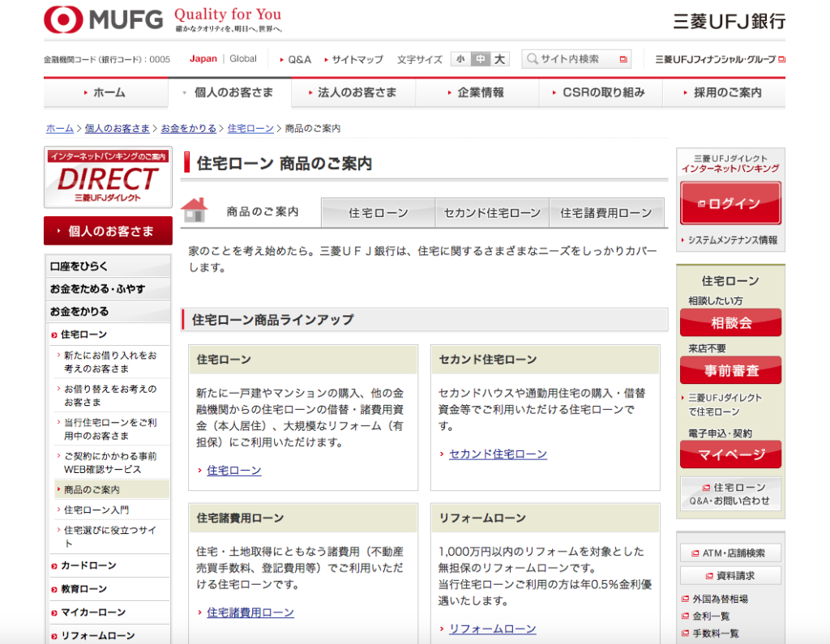The width and height of the screenshot is (830, 644).
Task: Select the 大 large text size
Action: (x=500, y=58)
